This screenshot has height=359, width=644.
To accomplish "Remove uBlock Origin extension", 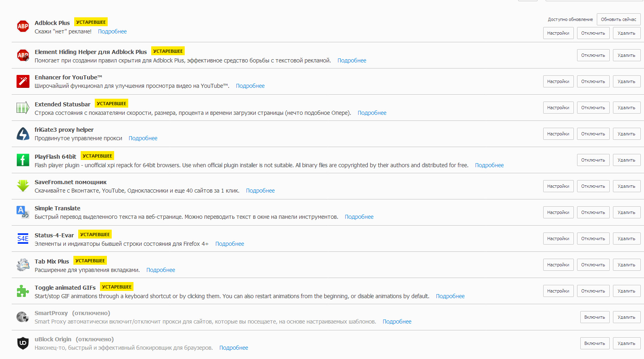I will click(627, 343).
